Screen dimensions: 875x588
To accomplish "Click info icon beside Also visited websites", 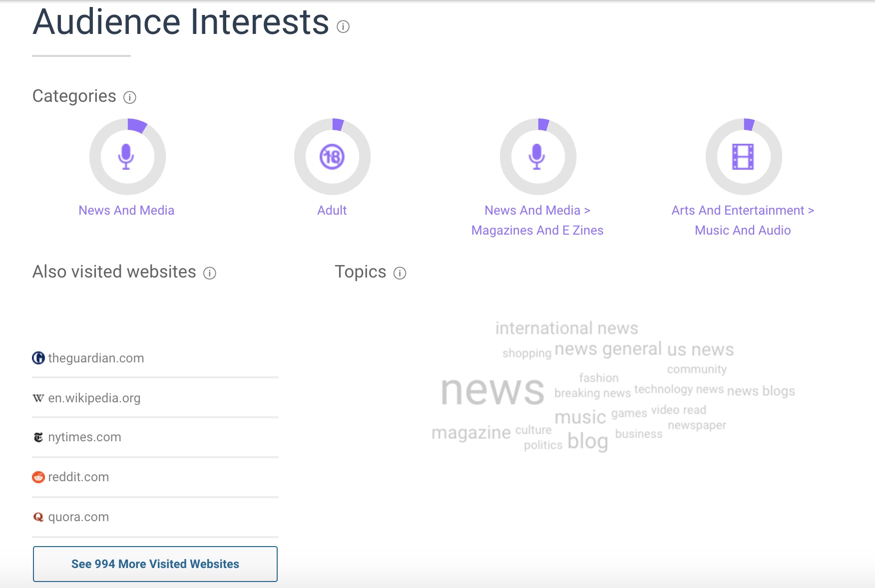I will pos(210,273).
